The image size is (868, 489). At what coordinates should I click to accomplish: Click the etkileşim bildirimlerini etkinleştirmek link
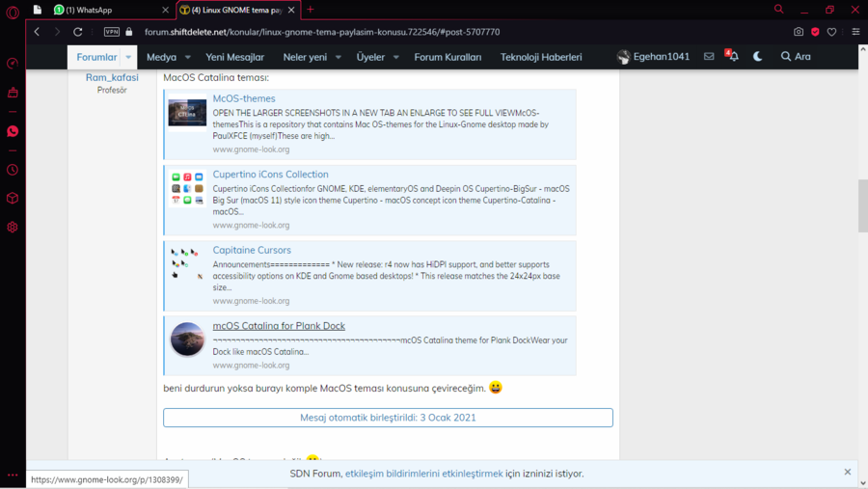point(423,474)
